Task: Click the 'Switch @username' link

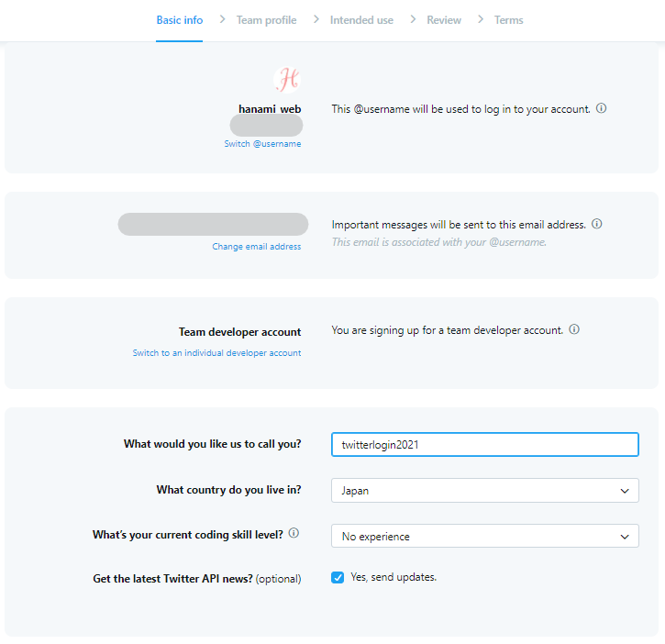Action: tap(262, 144)
